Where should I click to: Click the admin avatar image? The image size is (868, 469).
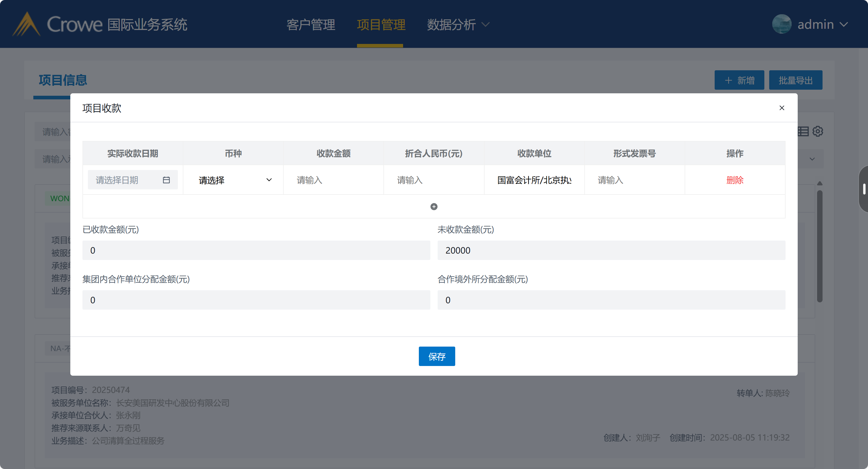tap(781, 24)
